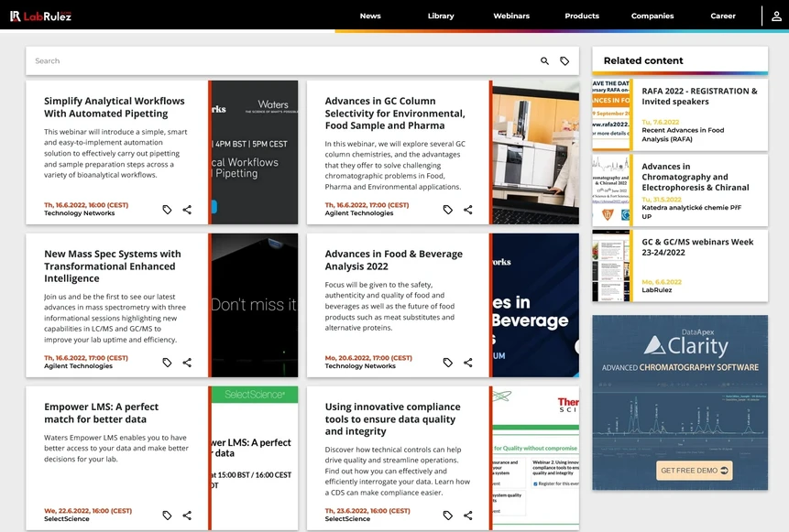Click the Chiranal 2022 related thumbnail
Screen dimensions: 789x532
click(x=610, y=190)
